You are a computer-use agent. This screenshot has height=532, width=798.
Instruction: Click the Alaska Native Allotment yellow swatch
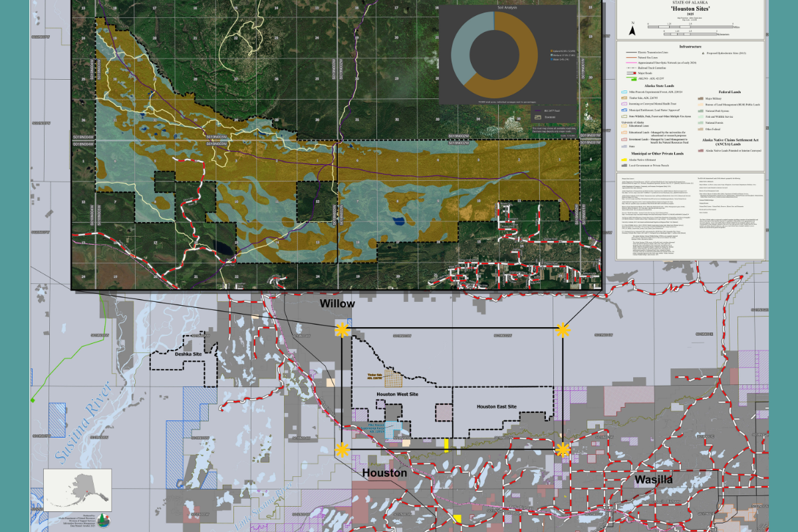(x=624, y=160)
